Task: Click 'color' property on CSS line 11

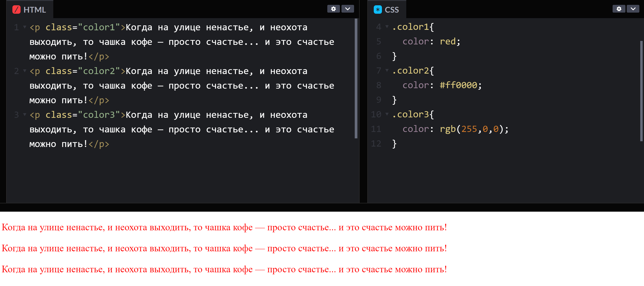Action: click(416, 129)
